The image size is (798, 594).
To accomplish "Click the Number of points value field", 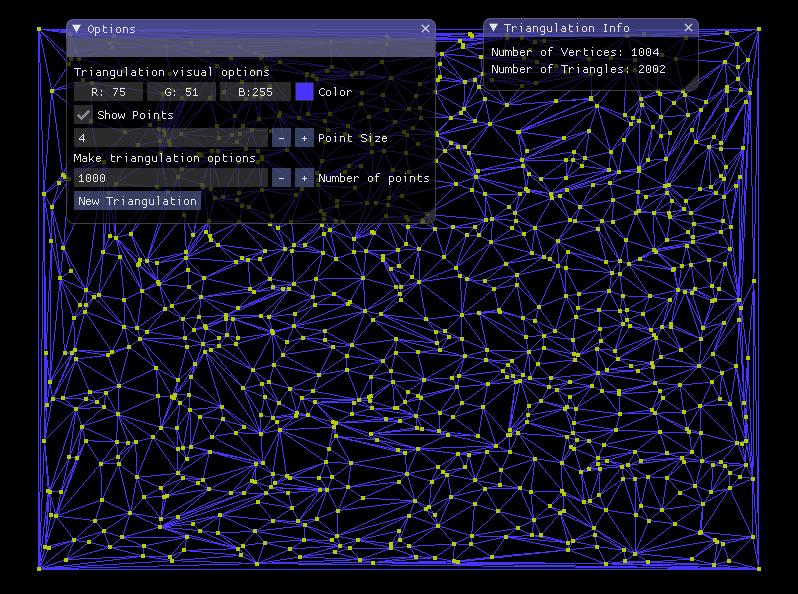I will pyautogui.click(x=171, y=178).
